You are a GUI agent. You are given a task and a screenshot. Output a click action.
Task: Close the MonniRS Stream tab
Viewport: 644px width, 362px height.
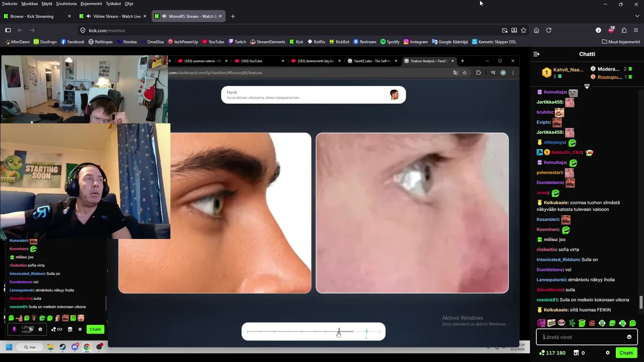click(220, 16)
